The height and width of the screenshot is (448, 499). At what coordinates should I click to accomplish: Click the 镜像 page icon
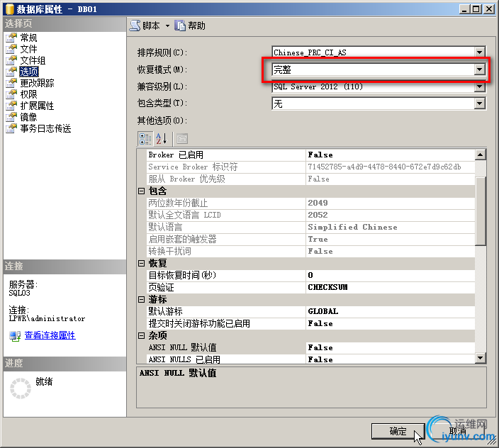(x=11, y=117)
